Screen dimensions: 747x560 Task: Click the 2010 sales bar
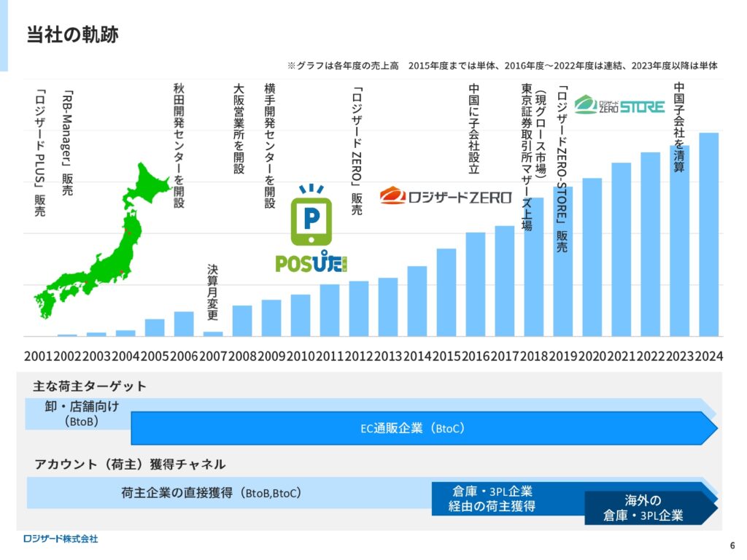point(301,316)
